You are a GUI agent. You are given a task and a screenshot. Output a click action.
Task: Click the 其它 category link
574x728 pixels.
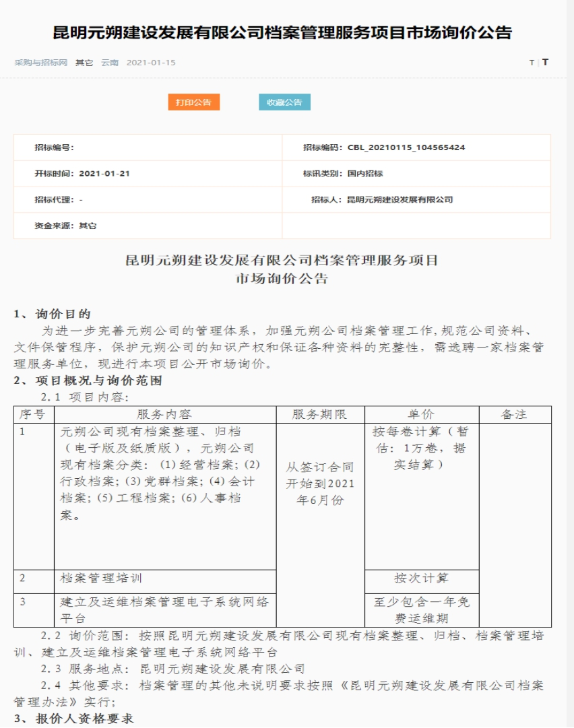(84, 63)
